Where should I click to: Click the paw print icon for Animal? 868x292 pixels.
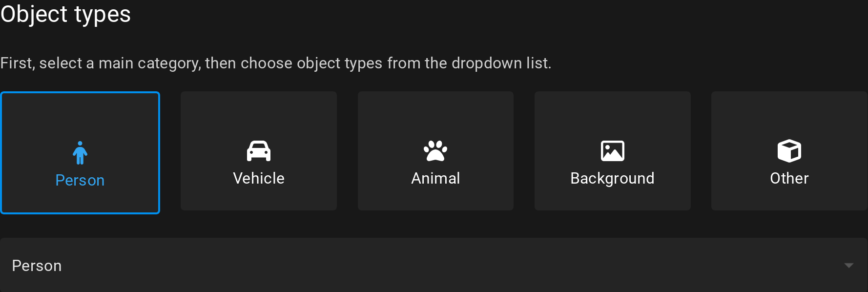click(x=435, y=150)
